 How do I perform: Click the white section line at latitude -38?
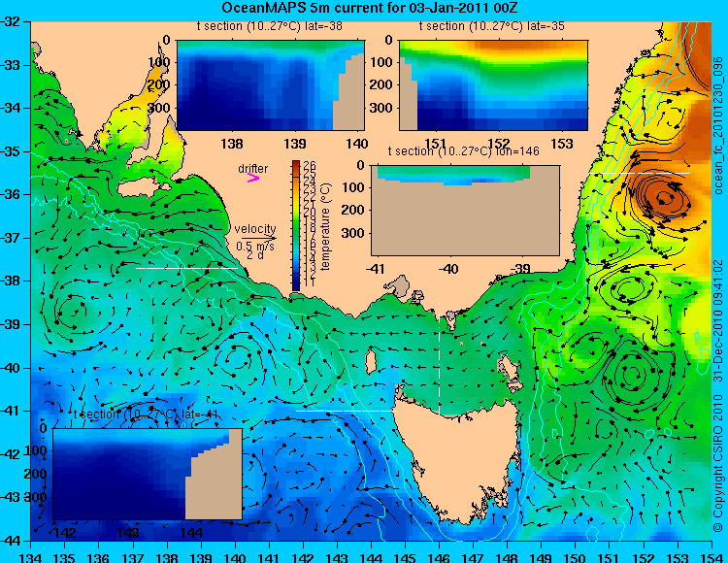186,268
